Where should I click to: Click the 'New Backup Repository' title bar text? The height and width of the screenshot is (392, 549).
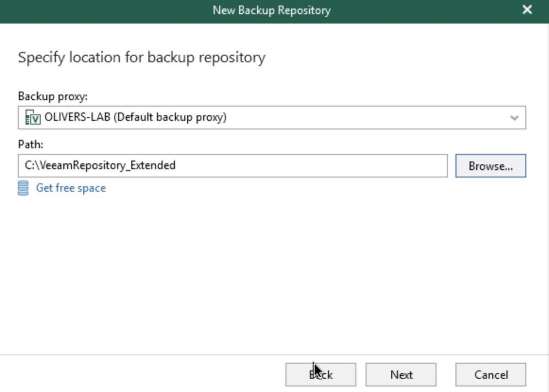coord(272,10)
